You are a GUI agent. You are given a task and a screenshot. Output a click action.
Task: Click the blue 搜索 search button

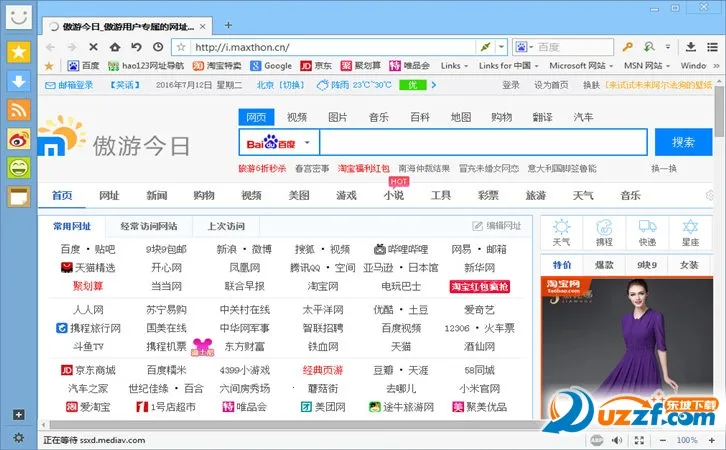pyautogui.click(x=683, y=142)
